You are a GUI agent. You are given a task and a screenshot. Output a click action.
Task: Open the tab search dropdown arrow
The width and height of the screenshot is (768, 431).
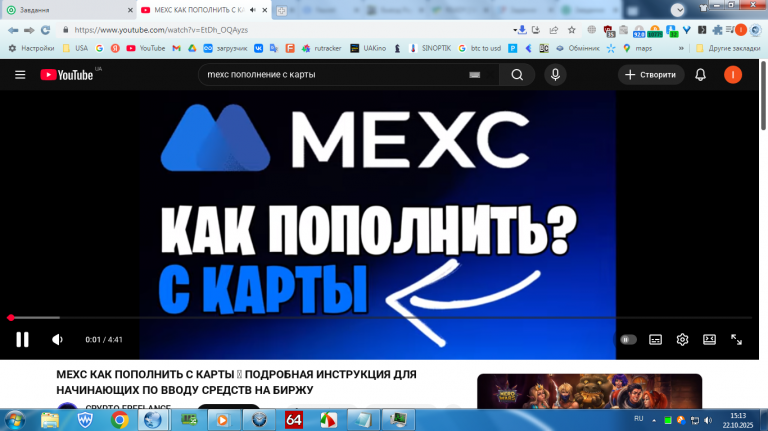tap(677, 9)
